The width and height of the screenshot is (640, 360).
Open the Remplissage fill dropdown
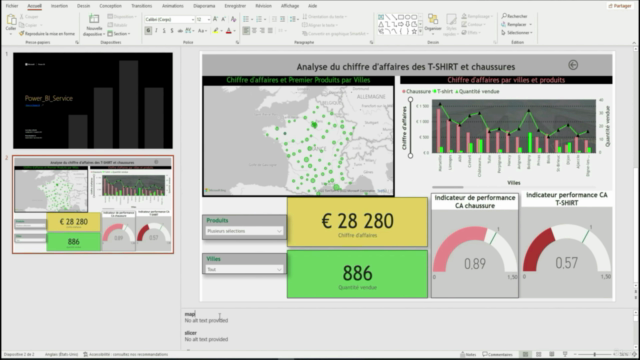point(478,16)
